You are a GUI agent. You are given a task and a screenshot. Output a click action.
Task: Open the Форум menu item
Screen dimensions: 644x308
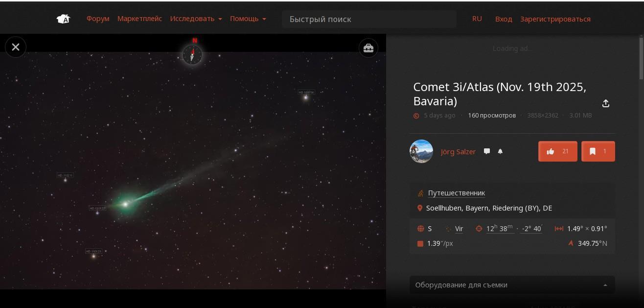[x=98, y=19]
